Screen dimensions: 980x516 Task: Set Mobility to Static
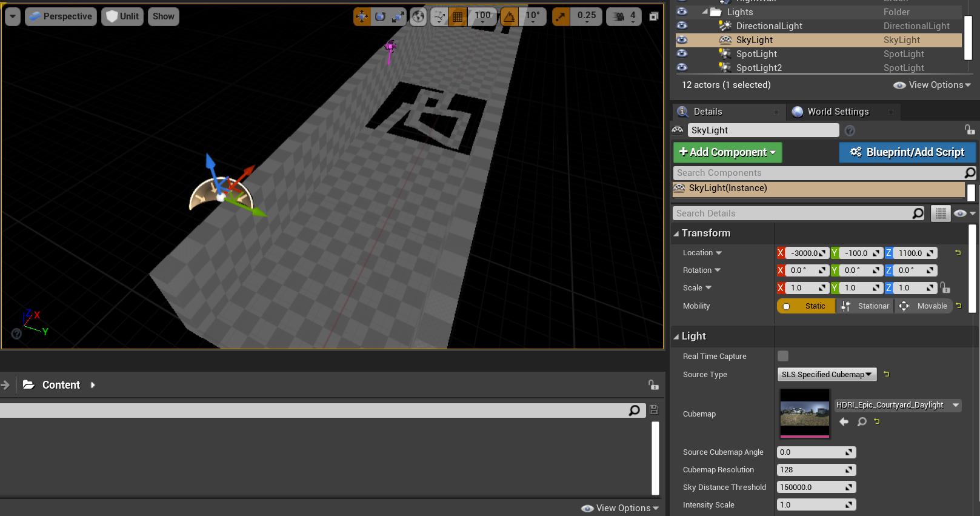(x=806, y=306)
